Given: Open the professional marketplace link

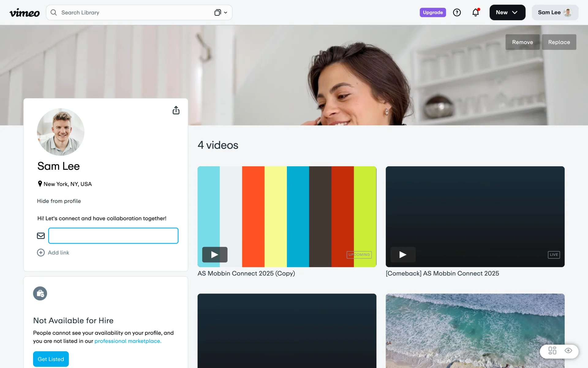Looking at the screenshot, I should pyautogui.click(x=128, y=341).
